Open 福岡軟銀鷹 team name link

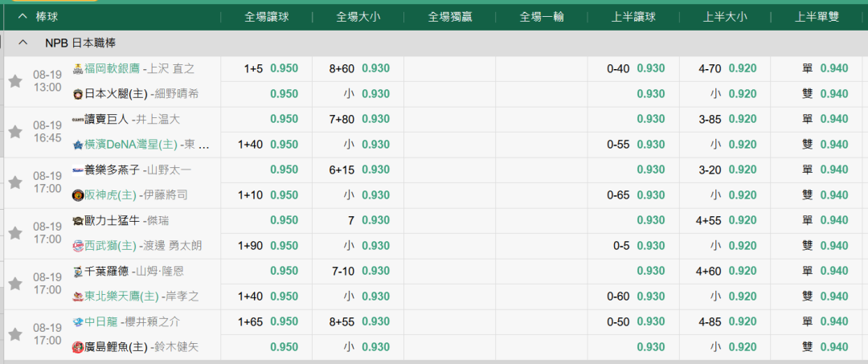pyautogui.click(x=112, y=68)
